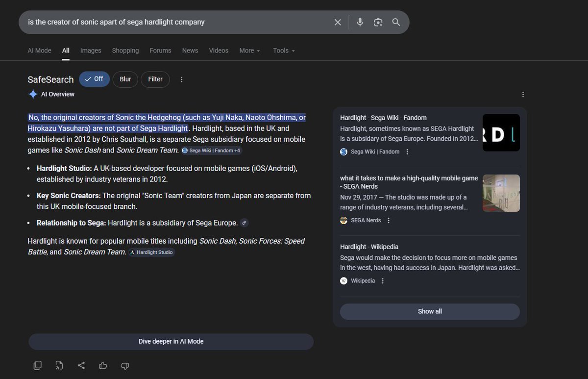
Task: Open Sega Wiki | Fandom +4 source chip
Action: click(x=211, y=151)
